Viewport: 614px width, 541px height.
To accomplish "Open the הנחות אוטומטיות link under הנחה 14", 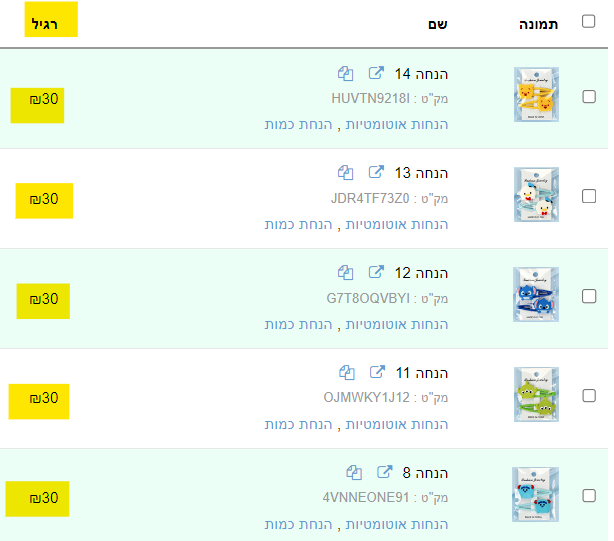I will tap(397, 125).
